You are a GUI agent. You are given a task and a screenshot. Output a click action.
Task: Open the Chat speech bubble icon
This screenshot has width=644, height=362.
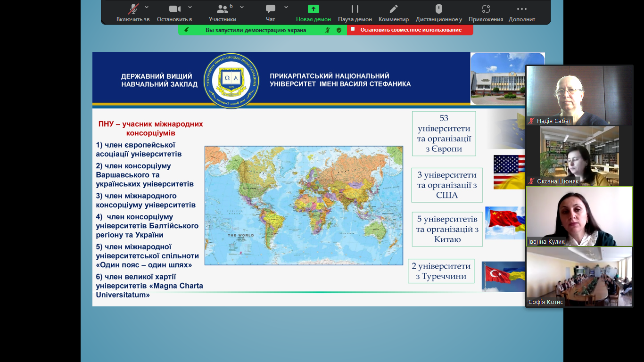(270, 9)
